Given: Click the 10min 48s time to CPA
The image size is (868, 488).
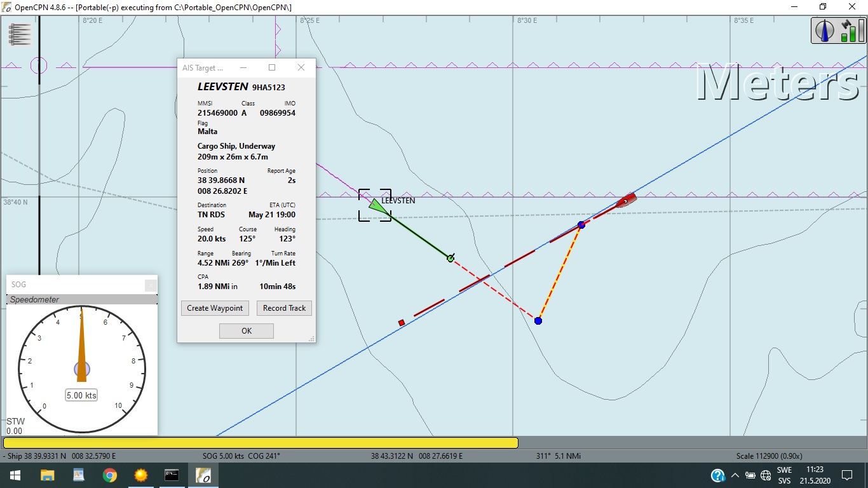Looking at the screenshot, I should click(278, 287).
